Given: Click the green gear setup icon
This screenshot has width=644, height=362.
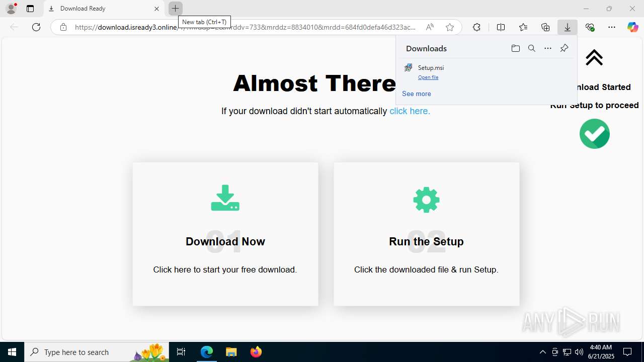Looking at the screenshot, I should click(x=426, y=200).
